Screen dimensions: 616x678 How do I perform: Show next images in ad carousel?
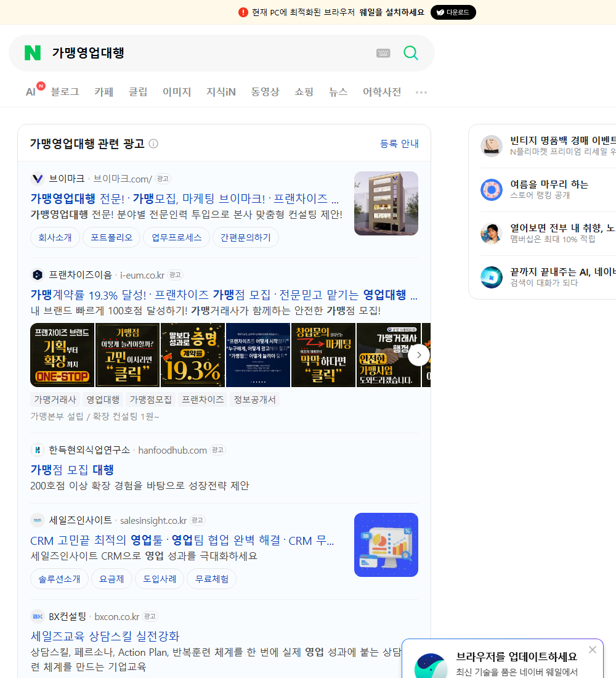419,355
